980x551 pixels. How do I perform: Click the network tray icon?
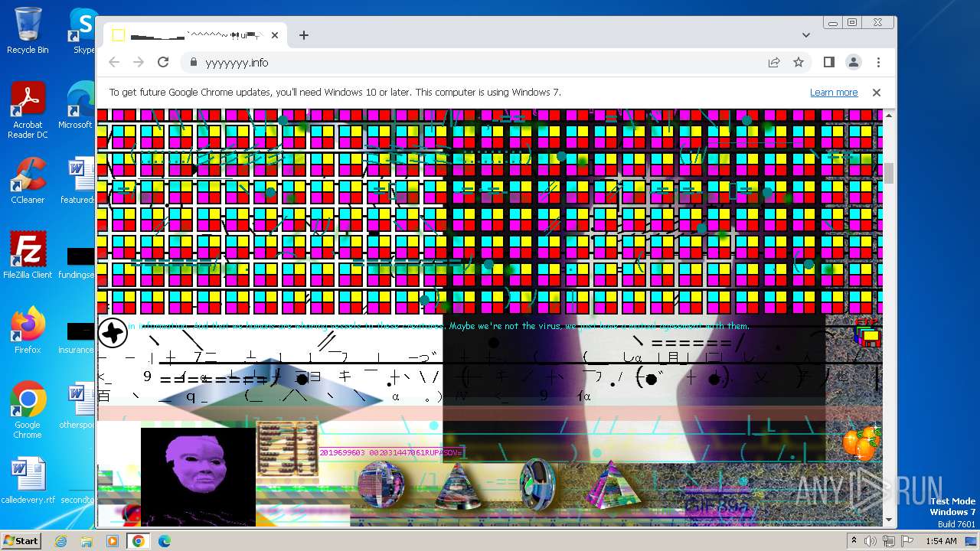pyautogui.click(x=888, y=541)
